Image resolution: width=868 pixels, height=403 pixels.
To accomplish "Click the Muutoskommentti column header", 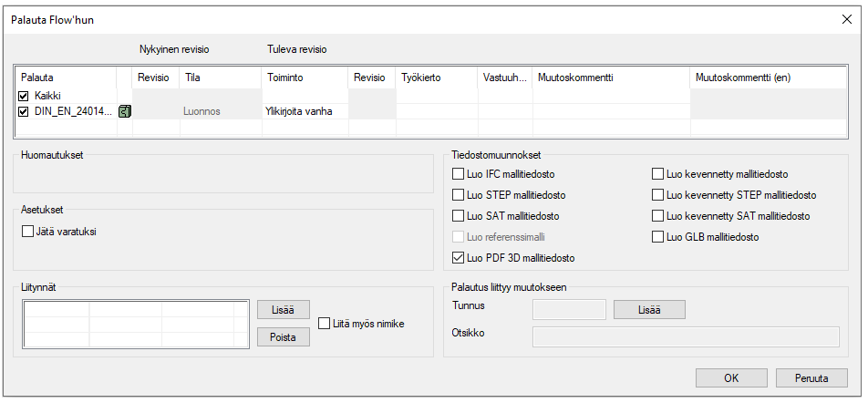I will click(611, 77).
